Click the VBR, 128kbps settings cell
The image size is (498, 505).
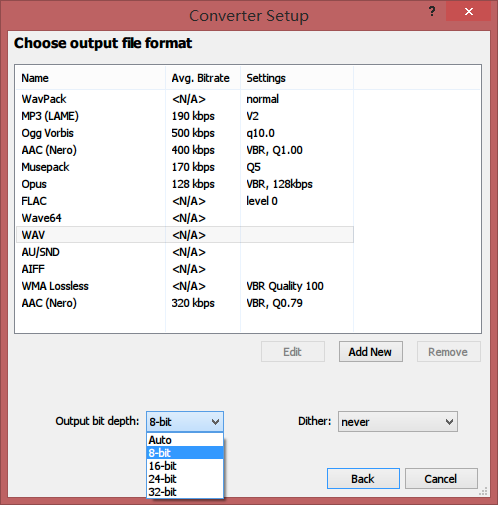click(x=279, y=184)
